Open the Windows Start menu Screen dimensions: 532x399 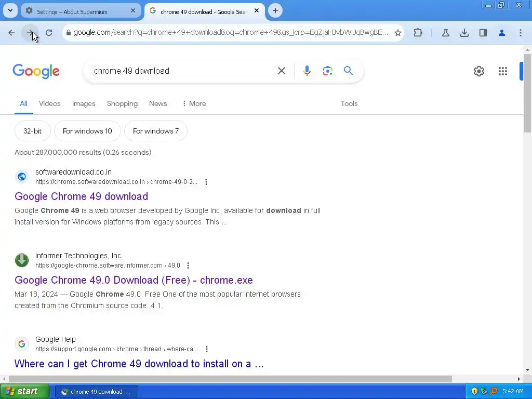(24, 392)
